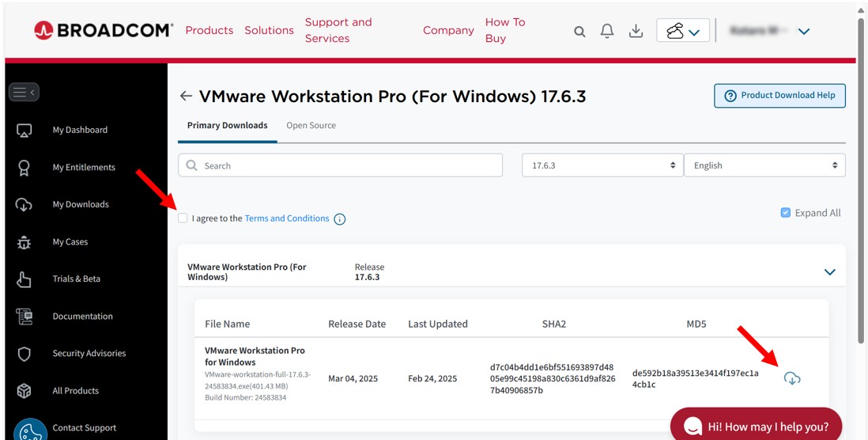Go back using the left arrow
This screenshot has width=868, height=440.
186,97
